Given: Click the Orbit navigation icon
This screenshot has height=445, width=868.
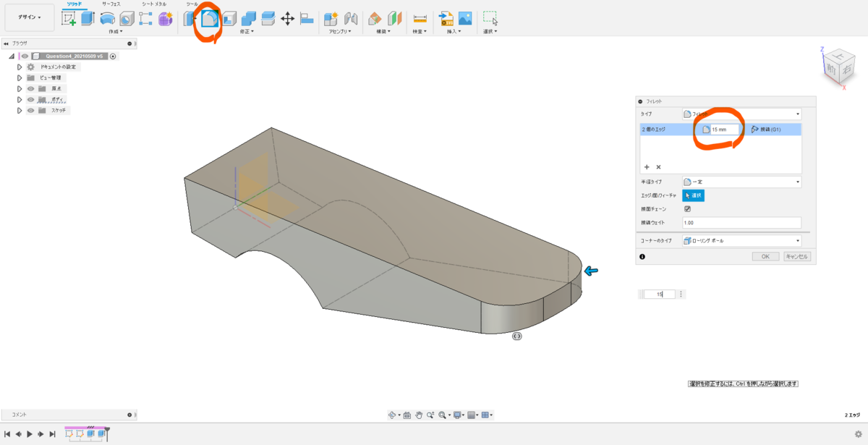Looking at the screenshot, I should click(x=393, y=415).
